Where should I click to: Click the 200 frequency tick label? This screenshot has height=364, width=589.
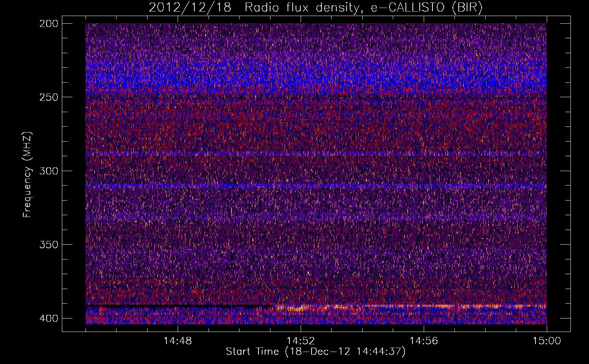click(48, 24)
